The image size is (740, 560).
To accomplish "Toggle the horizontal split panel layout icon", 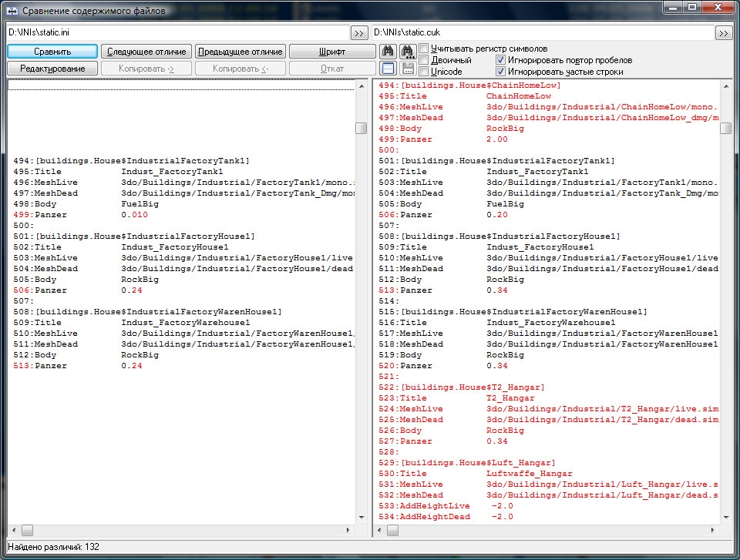I will pos(388,69).
